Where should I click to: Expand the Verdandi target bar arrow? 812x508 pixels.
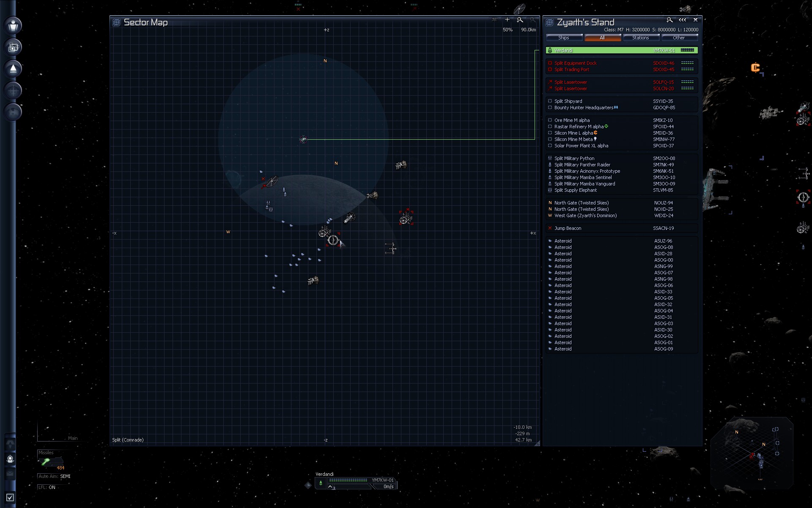pyautogui.click(x=330, y=487)
